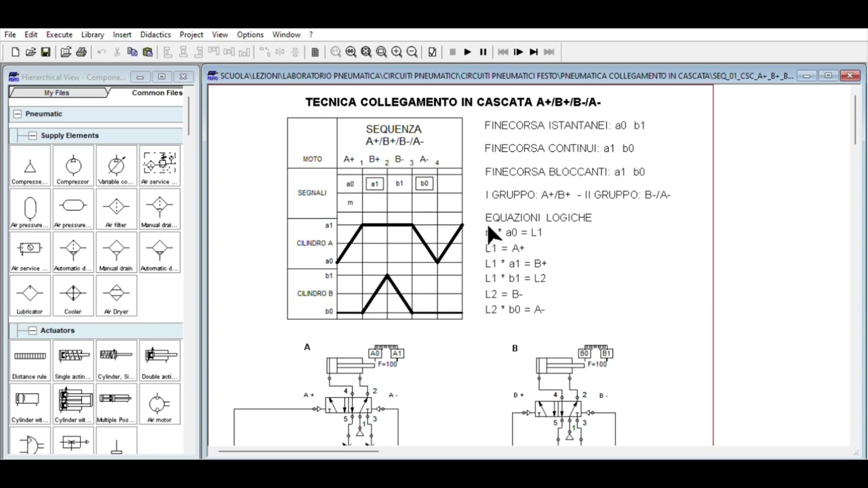Select the Compressor component

point(73,166)
